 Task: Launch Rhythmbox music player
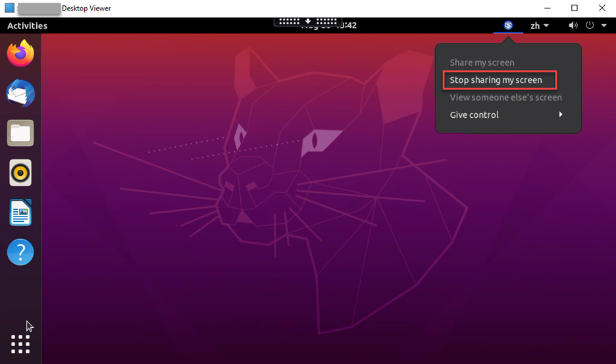20,172
